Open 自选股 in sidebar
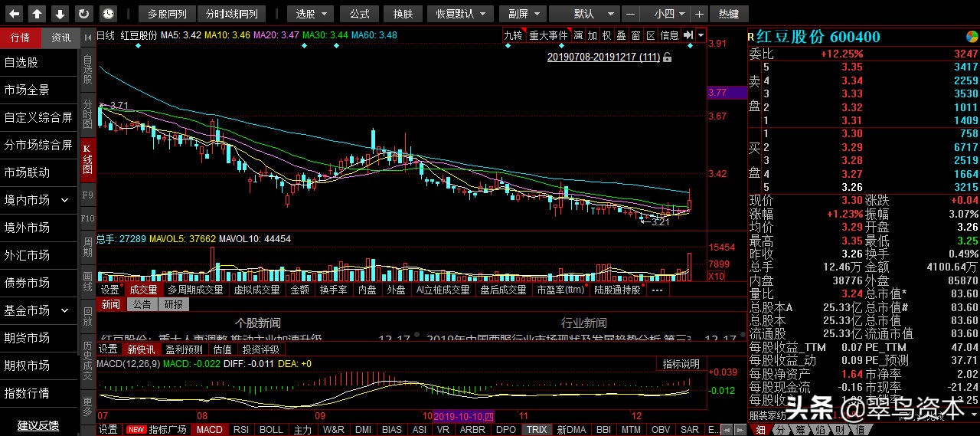Image resolution: width=980 pixels, height=436 pixels. 39,62
